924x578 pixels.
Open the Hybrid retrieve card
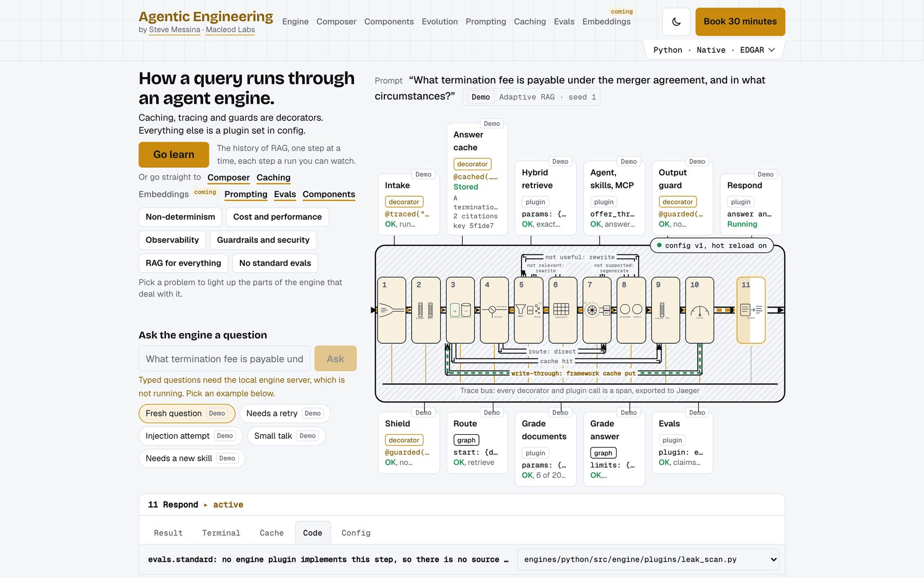coord(546,198)
